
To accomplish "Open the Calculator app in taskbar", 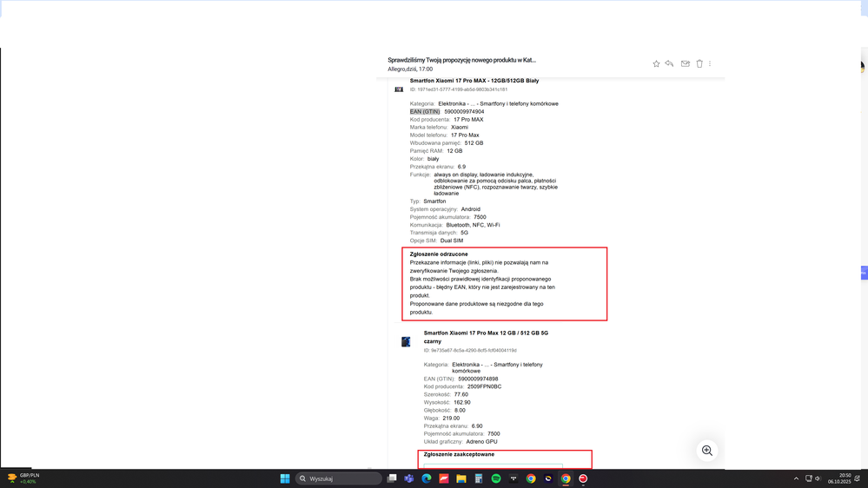I will coord(479,478).
